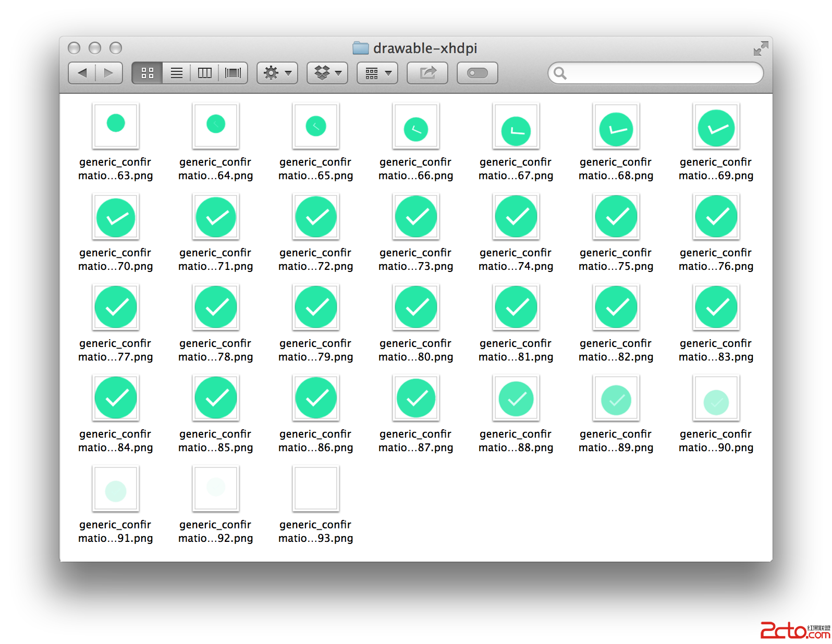The width and height of the screenshot is (832, 644).
Task: Select the thumbnail of file ending 65.png
Action: [x=316, y=126]
